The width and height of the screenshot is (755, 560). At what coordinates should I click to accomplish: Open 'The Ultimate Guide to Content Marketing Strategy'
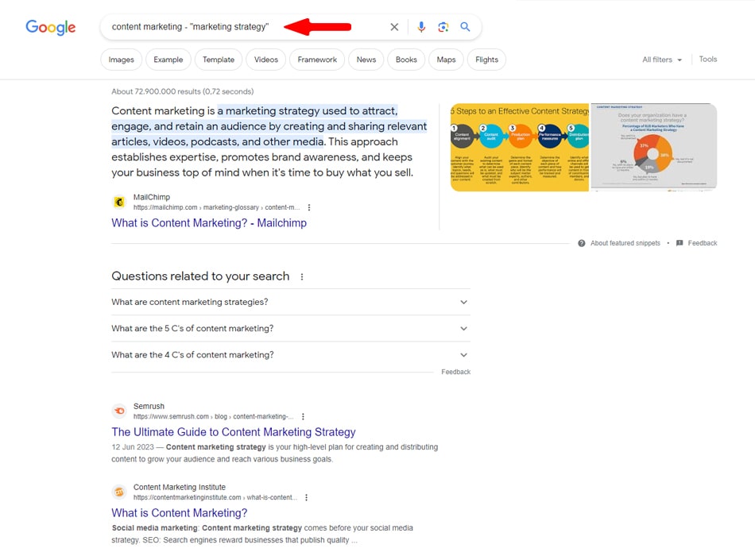[234, 432]
